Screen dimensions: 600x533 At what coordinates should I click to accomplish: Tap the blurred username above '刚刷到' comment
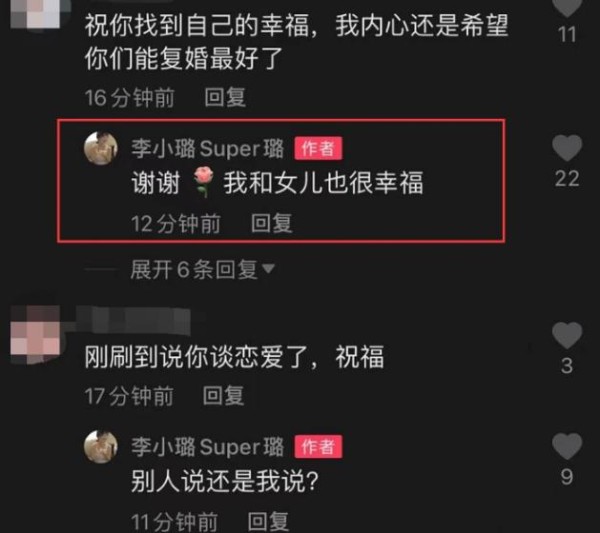point(133,321)
